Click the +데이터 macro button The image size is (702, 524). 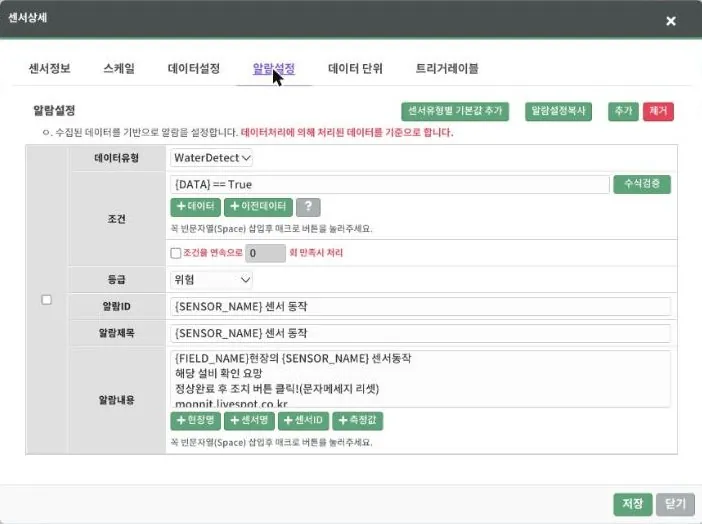point(196,207)
